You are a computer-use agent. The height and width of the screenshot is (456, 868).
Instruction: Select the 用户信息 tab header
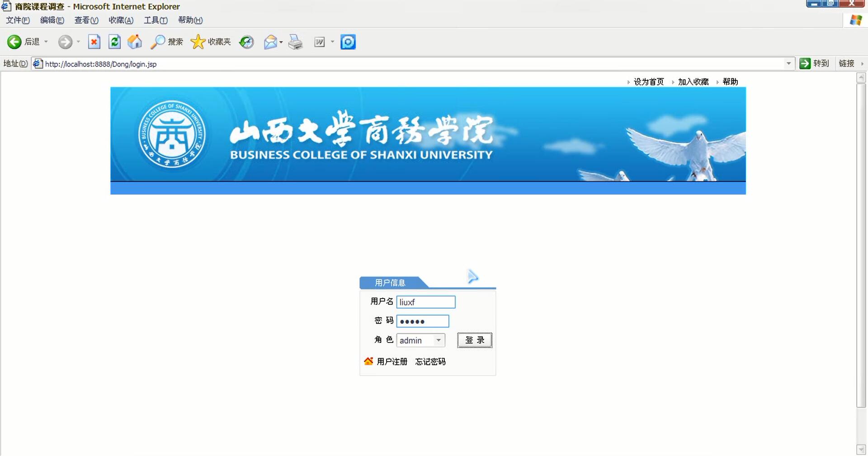point(390,283)
